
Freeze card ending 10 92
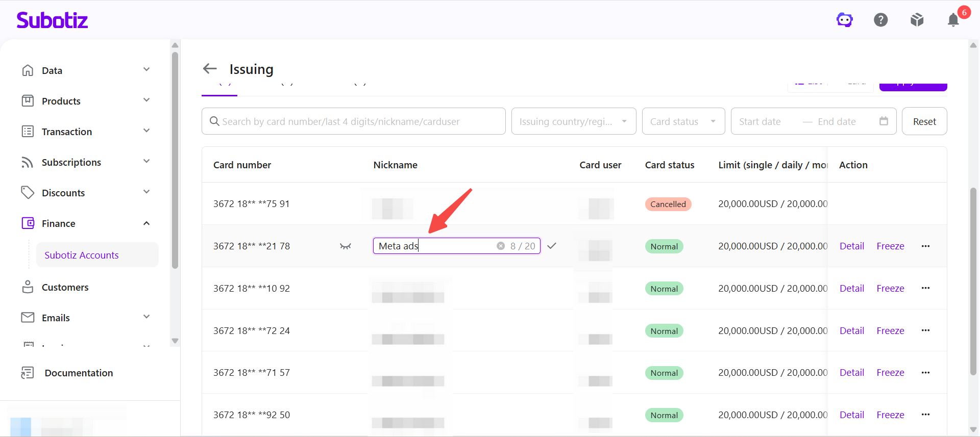coord(890,289)
